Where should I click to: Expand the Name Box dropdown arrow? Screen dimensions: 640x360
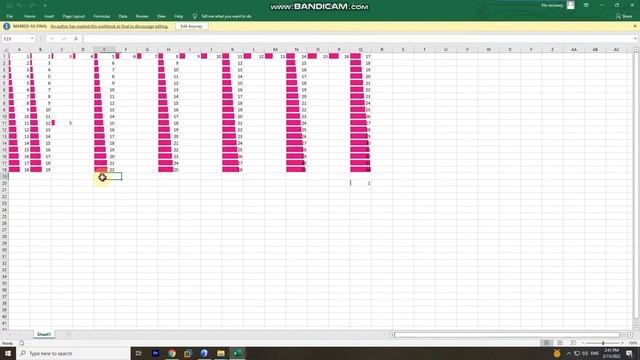point(32,39)
